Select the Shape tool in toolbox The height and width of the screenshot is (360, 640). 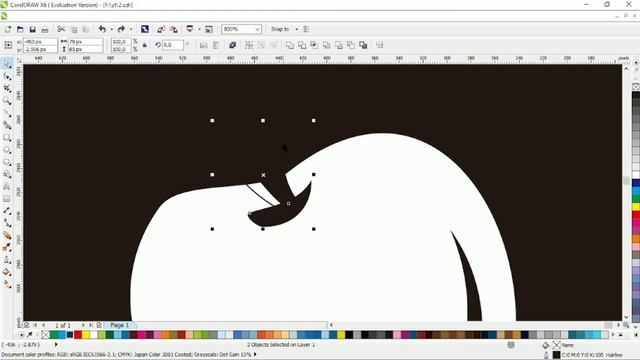click(x=7, y=76)
